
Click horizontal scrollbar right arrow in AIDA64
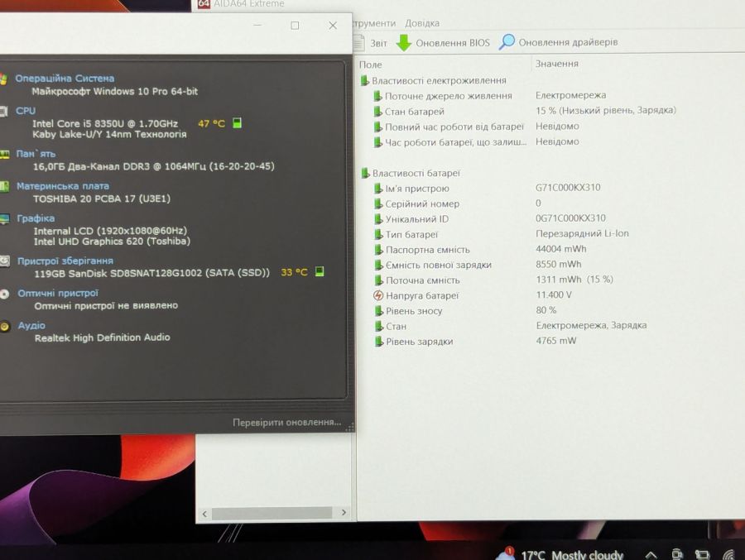(x=344, y=513)
